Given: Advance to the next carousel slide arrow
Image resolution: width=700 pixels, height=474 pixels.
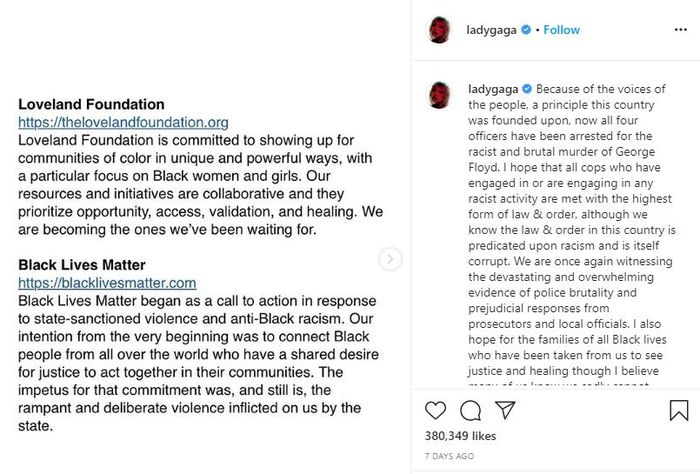Looking at the screenshot, I should (x=391, y=259).
